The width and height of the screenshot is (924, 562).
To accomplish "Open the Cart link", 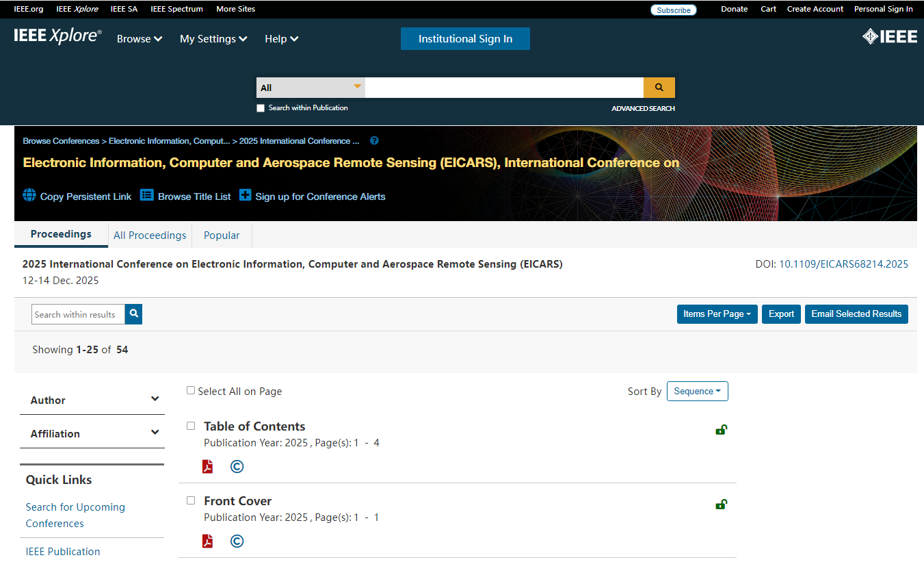I will click(768, 9).
